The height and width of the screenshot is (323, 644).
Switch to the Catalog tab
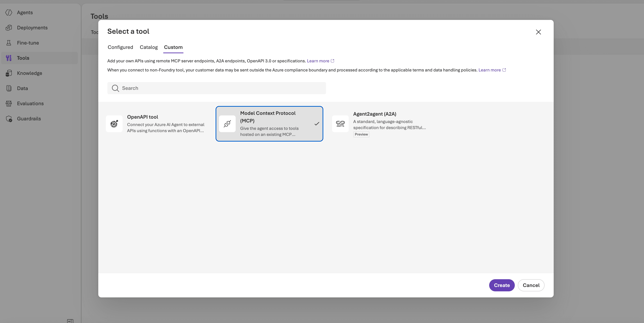(149, 47)
